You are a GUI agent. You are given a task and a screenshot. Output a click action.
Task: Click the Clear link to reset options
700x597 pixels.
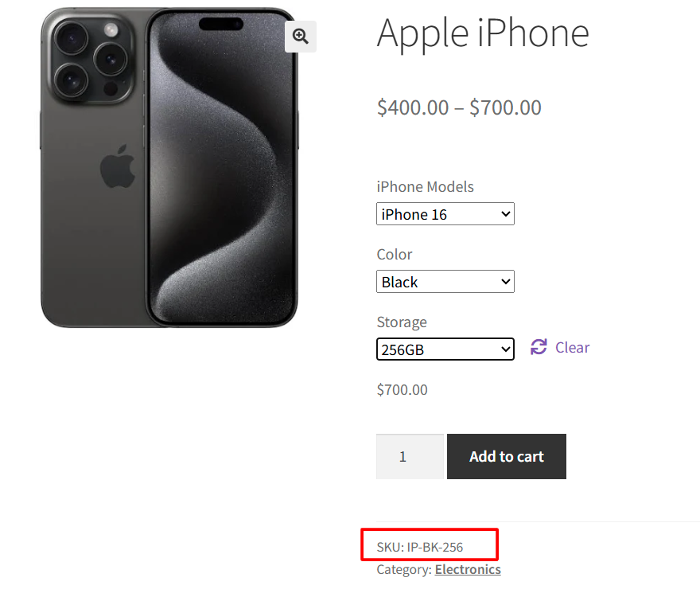pyautogui.click(x=571, y=347)
